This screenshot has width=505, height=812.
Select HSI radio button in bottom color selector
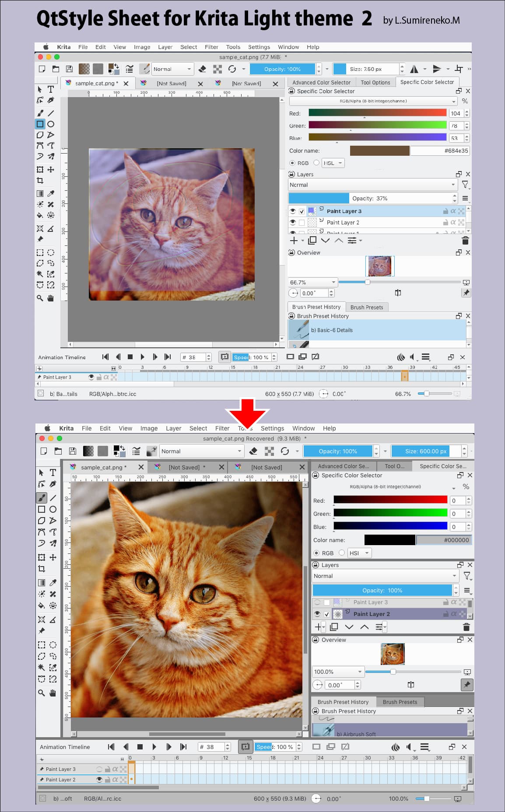tap(342, 553)
